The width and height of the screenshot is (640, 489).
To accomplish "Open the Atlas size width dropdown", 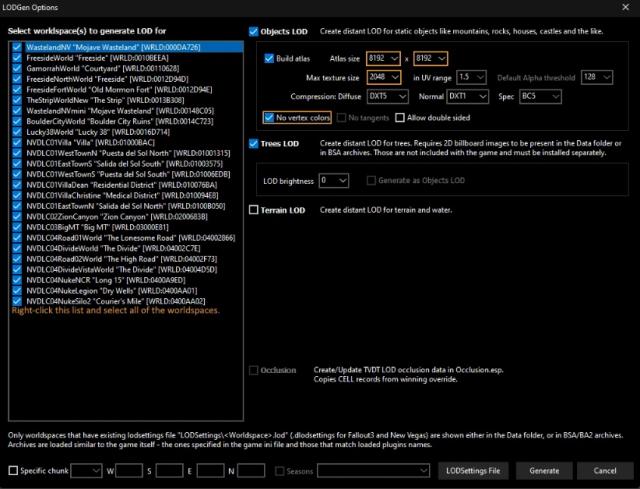I will 383,58.
